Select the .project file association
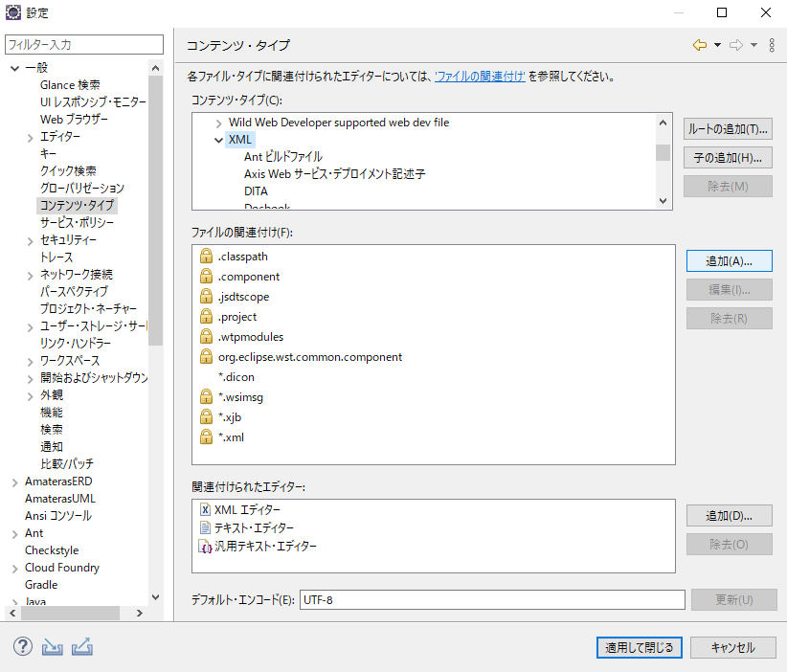The image size is (787, 672). 237,317
